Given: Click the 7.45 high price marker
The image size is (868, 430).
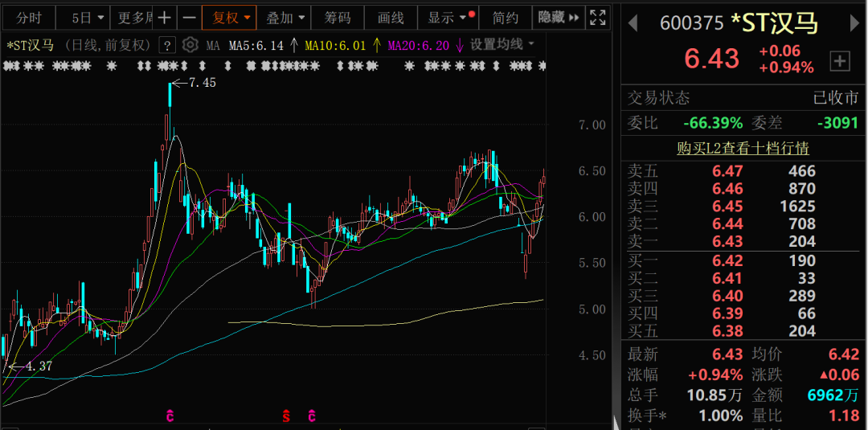Looking at the screenshot, I should 201,82.
